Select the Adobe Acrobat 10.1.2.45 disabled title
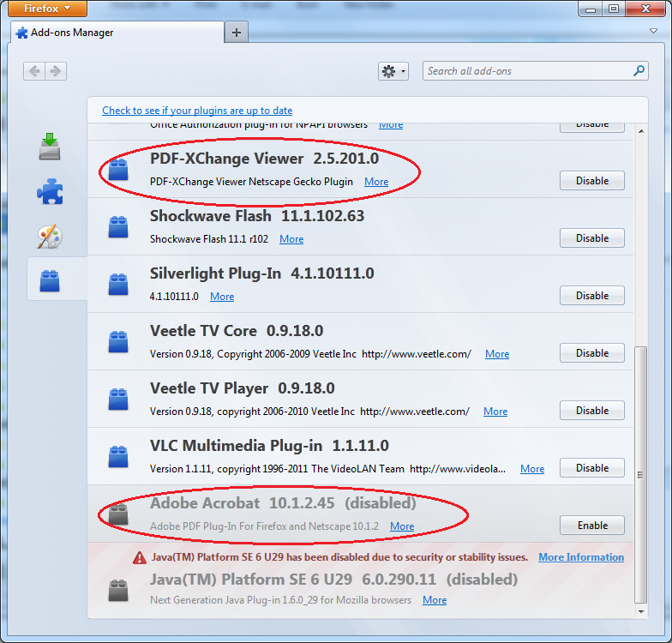 283,503
